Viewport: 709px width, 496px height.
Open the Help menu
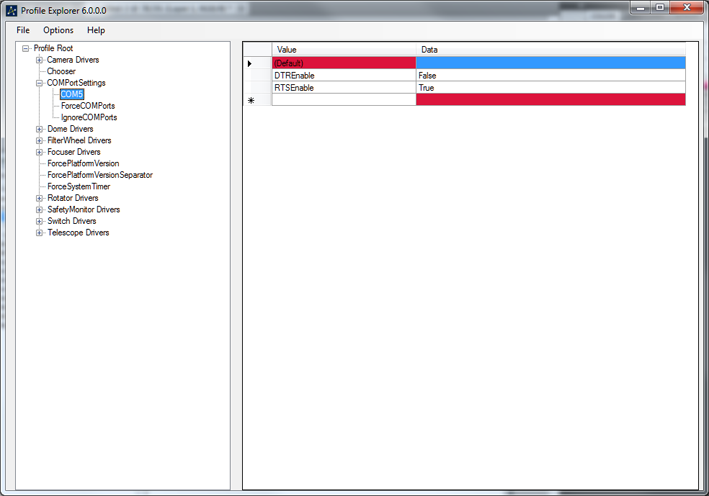[96, 30]
